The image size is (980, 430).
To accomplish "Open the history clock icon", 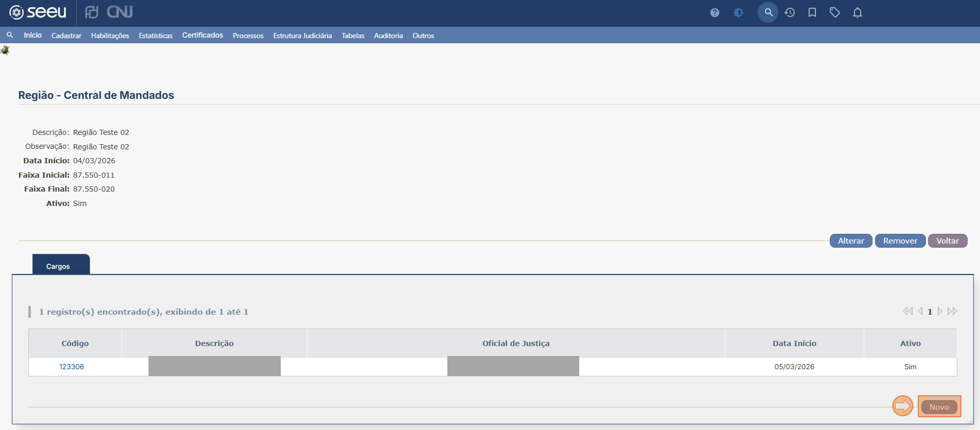I will pos(789,13).
